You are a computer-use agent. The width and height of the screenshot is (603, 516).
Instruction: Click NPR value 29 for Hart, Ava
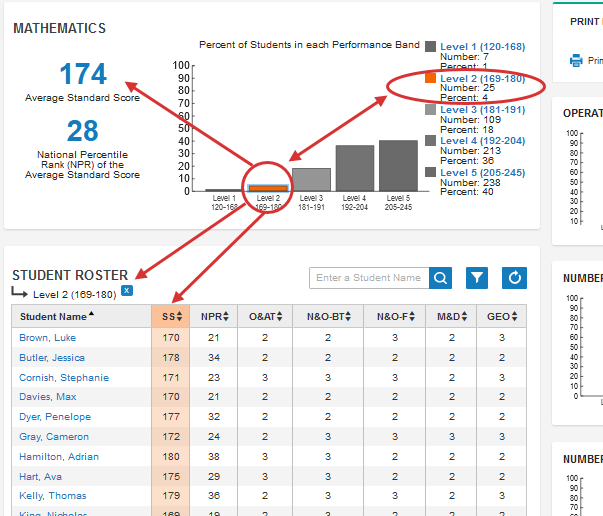(x=214, y=476)
